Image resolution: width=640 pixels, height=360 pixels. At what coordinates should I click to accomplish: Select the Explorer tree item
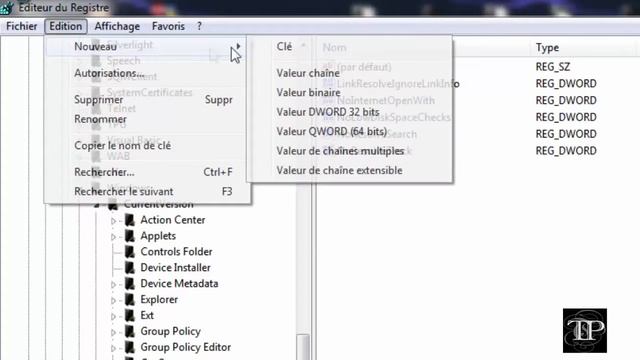coord(159,300)
